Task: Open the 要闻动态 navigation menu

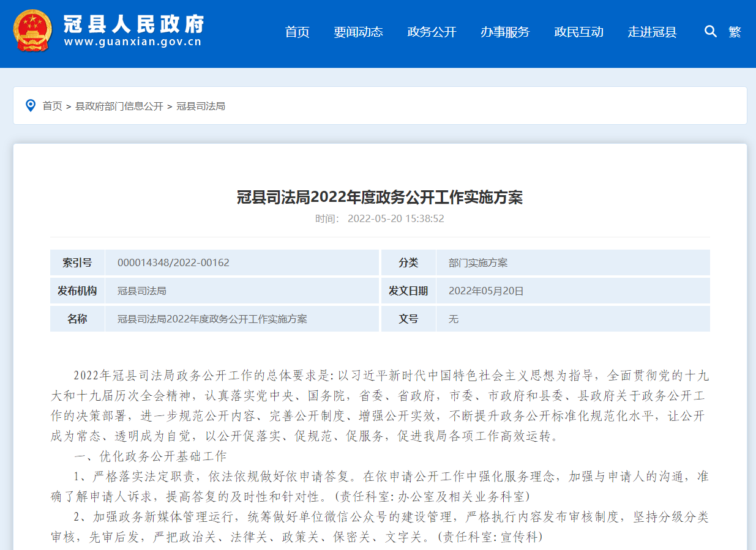Action: 358,32
